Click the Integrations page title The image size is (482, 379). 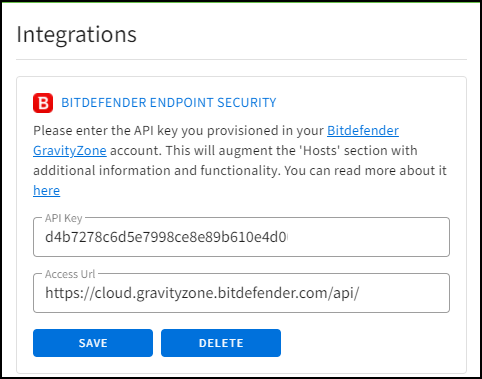click(77, 34)
